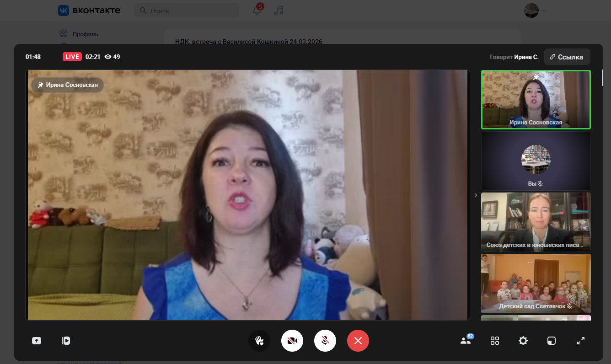Screen dimensions: 611x364
Task: Open the VK music icon
Action: point(279,11)
